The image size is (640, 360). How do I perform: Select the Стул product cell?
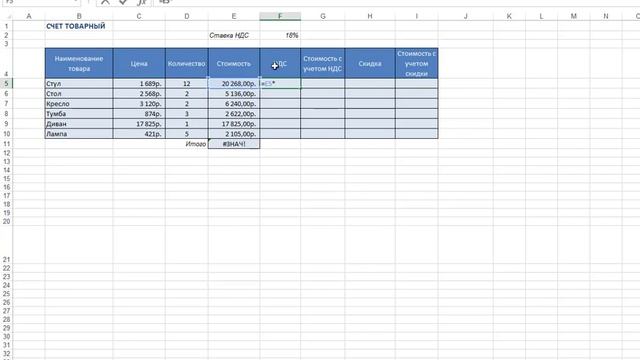tap(79, 83)
